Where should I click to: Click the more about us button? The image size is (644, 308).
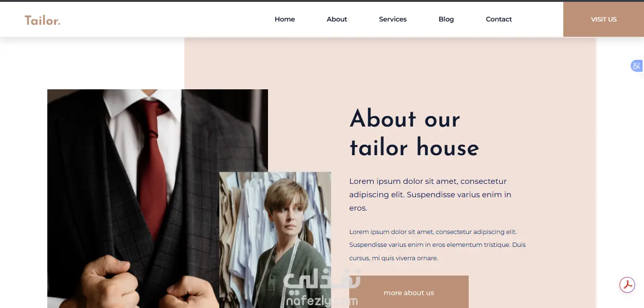[x=409, y=292]
